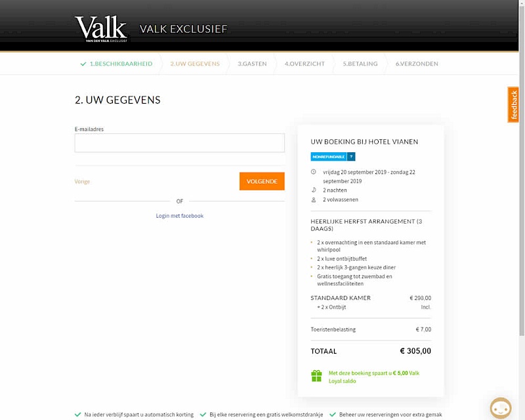Select the 4.Overzicht step

tap(304, 64)
